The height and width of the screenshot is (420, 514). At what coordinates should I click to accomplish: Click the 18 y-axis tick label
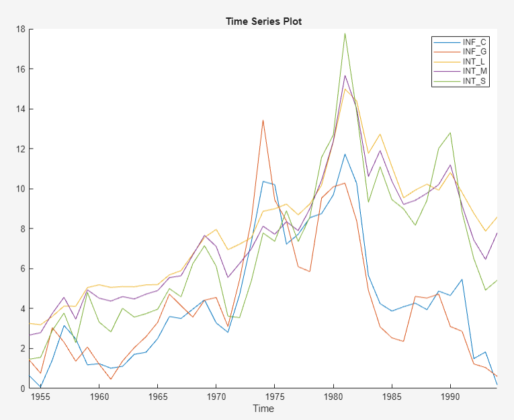coord(21,29)
